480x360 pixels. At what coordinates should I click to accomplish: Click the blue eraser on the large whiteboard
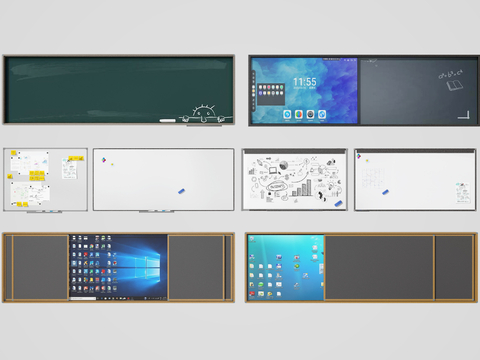click(x=182, y=191)
